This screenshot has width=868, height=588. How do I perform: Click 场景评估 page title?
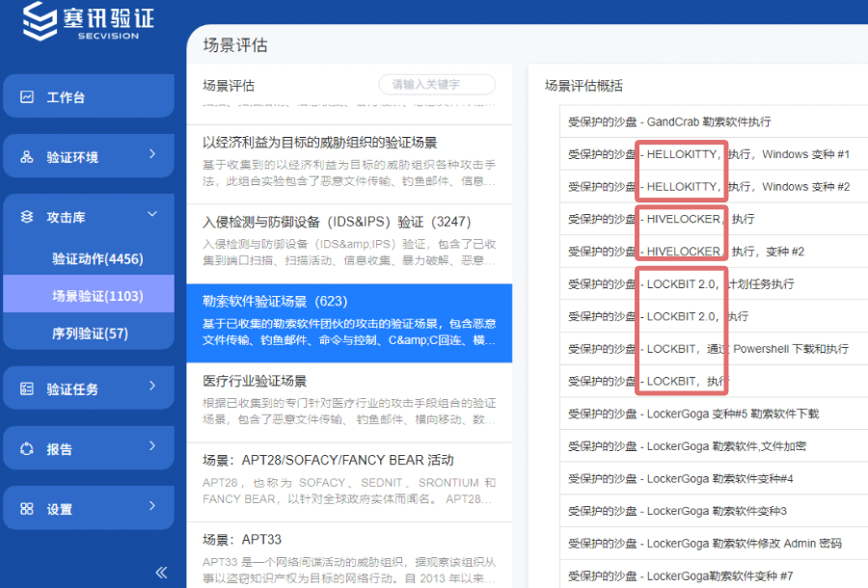point(235,44)
